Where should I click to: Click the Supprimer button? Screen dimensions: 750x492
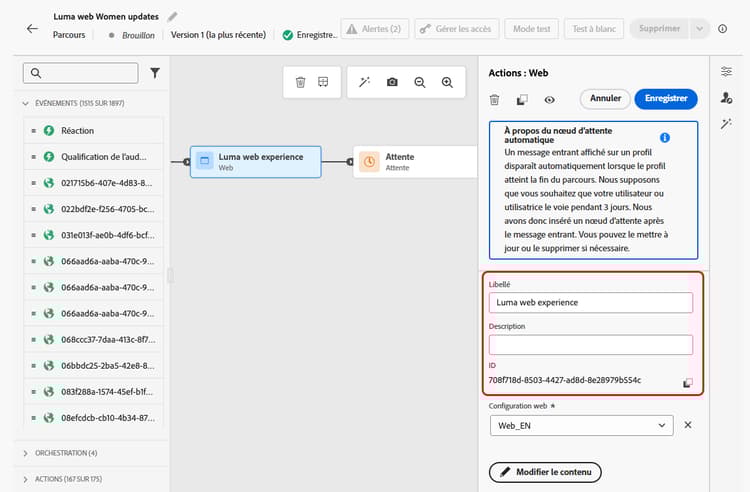point(659,29)
